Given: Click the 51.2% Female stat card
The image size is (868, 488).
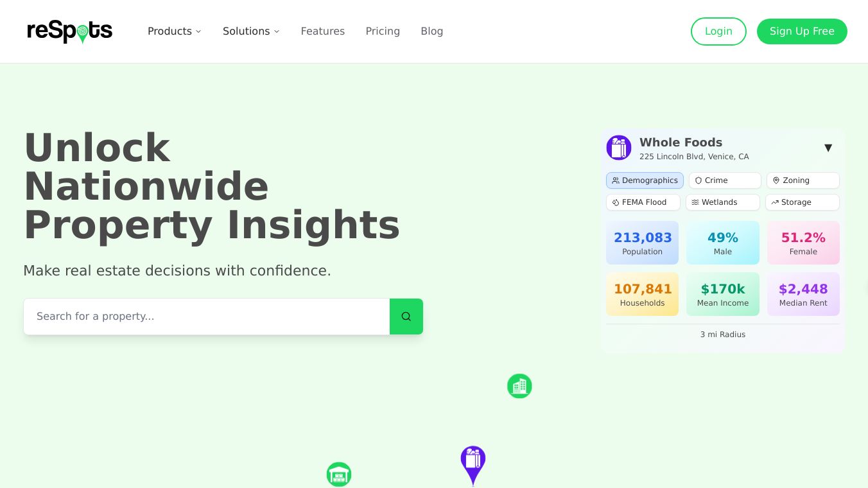Looking at the screenshot, I should pos(803,243).
